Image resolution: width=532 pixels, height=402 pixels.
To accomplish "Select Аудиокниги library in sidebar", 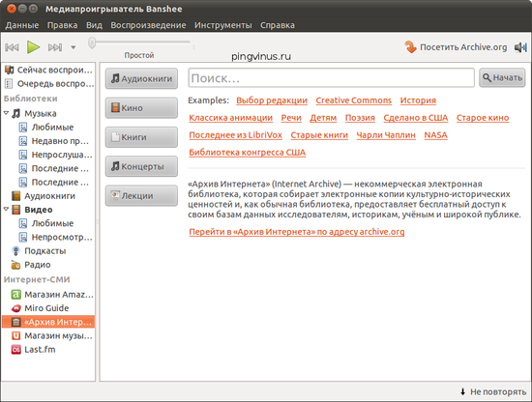I will (49, 196).
